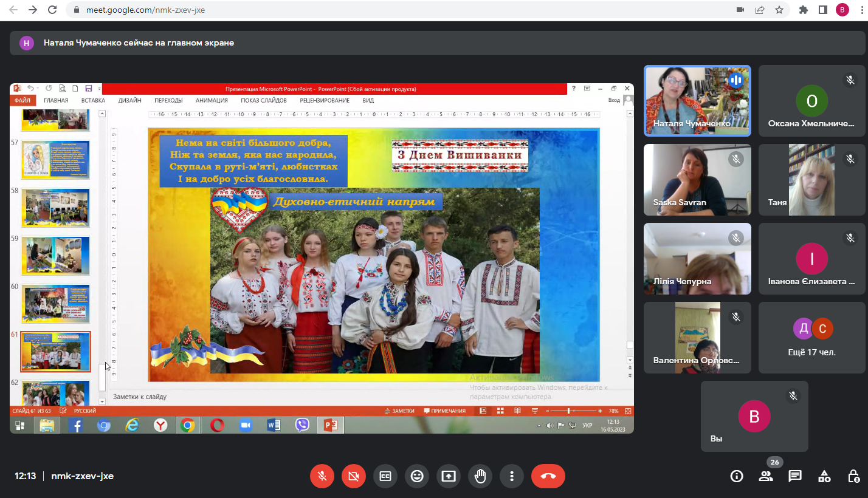The height and width of the screenshot is (498, 868).
Task: Bookmark this page with the star icon
Action: 779,10
